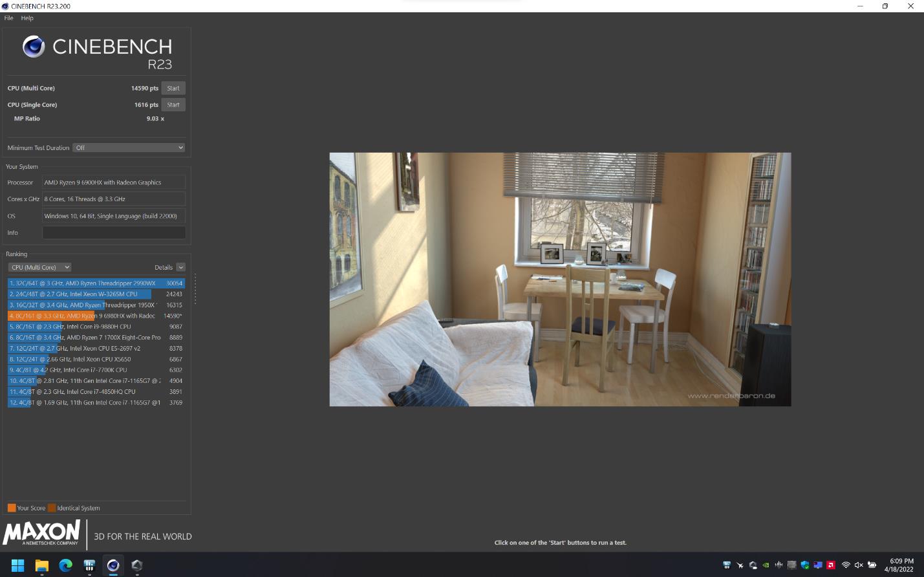The image size is (924, 577).
Task: Click the Windows Start button
Action: [18, 565]
